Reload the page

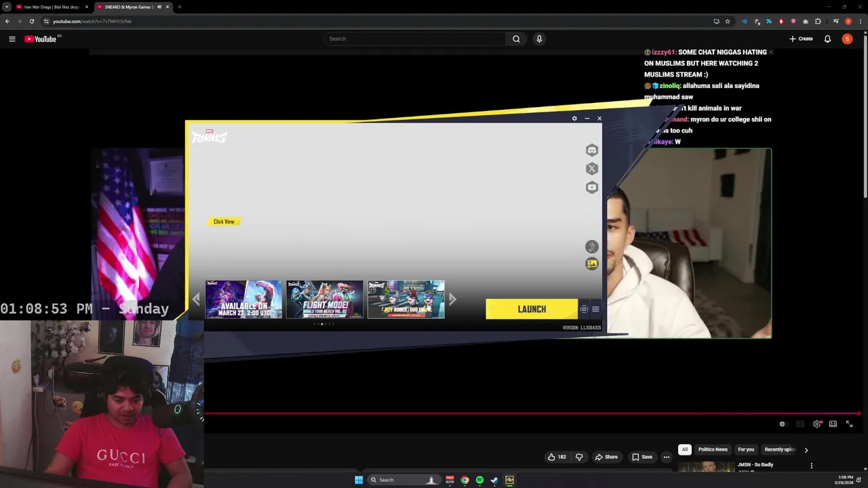point(31,21)
